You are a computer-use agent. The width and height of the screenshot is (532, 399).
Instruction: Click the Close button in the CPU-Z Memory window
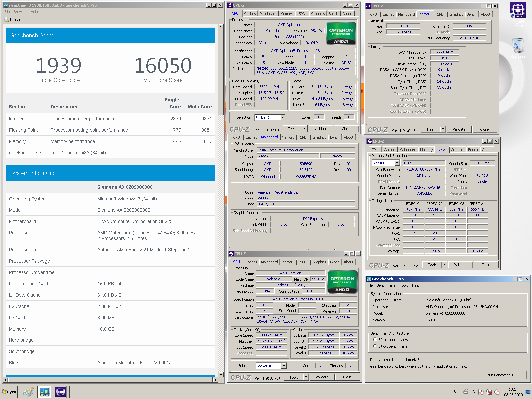coord(484,129)
